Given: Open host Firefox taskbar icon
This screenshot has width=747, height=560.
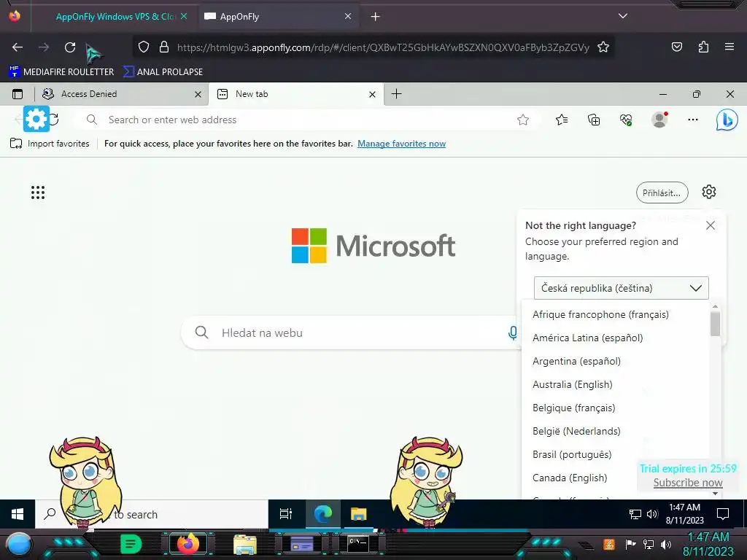Looking at the screenshot, I should click(188, 544).
